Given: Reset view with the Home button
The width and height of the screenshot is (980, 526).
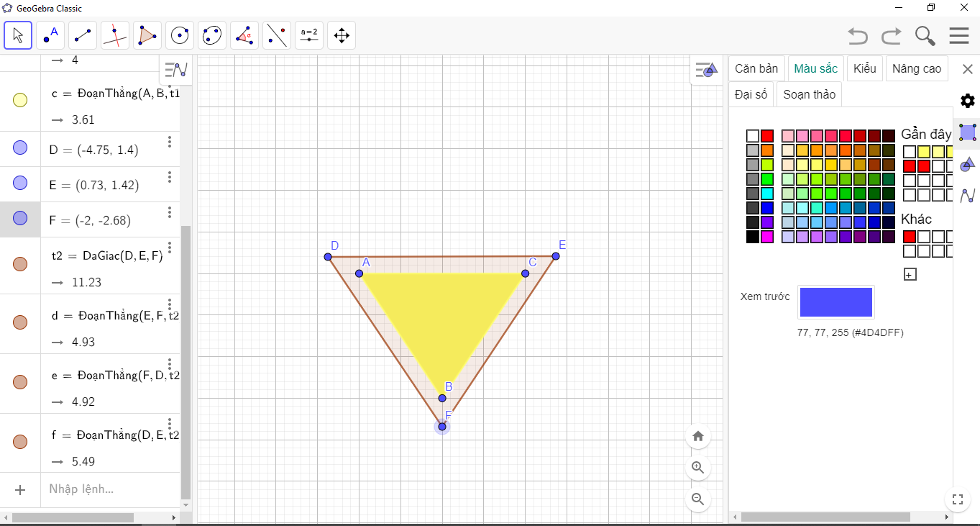Looking at the screenshot, I should pos(697,436).
